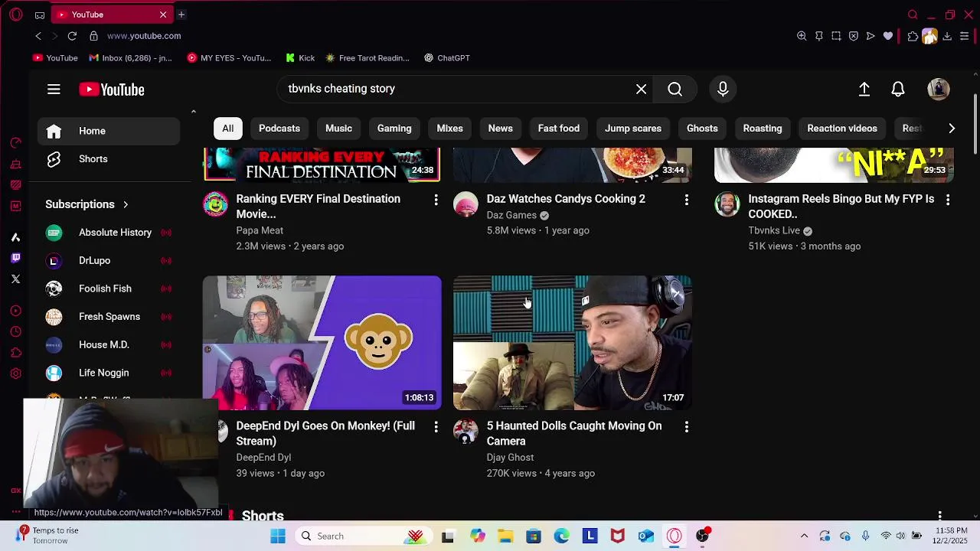Open the YouTube upload button
The image size is (980, 551).
[x=864, y=90]
